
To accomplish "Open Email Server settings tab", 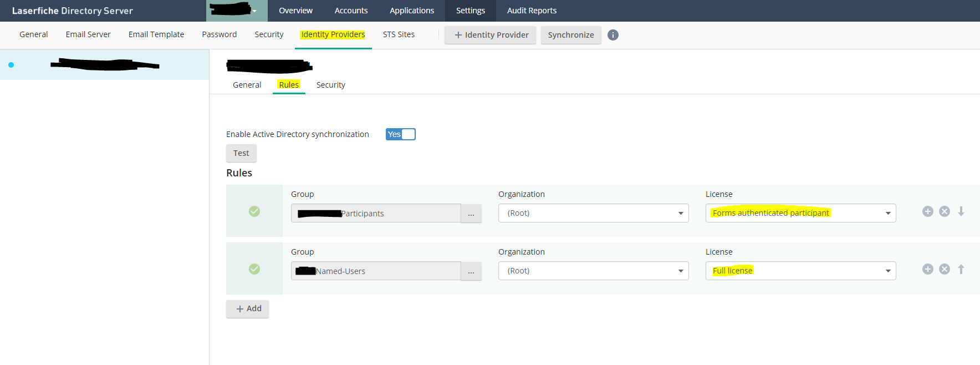I will click(x=88, y=34).
